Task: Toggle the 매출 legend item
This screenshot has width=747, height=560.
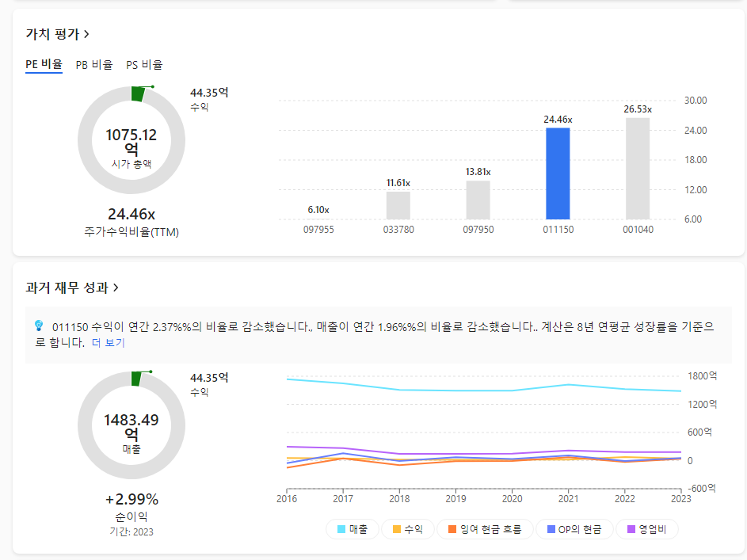Action: coord(353,529)
